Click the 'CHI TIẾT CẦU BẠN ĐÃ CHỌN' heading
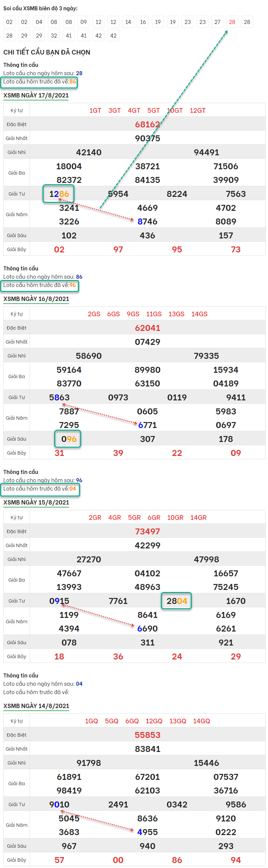The image size is (268, 868). 47,52
